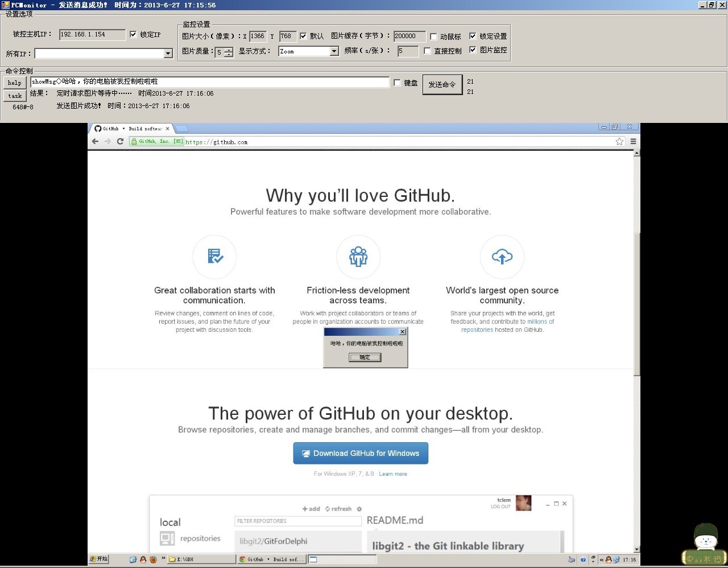Screen dimensions: 728x568
Task: Click the LOG OUT link
Action: pos(501,507)
